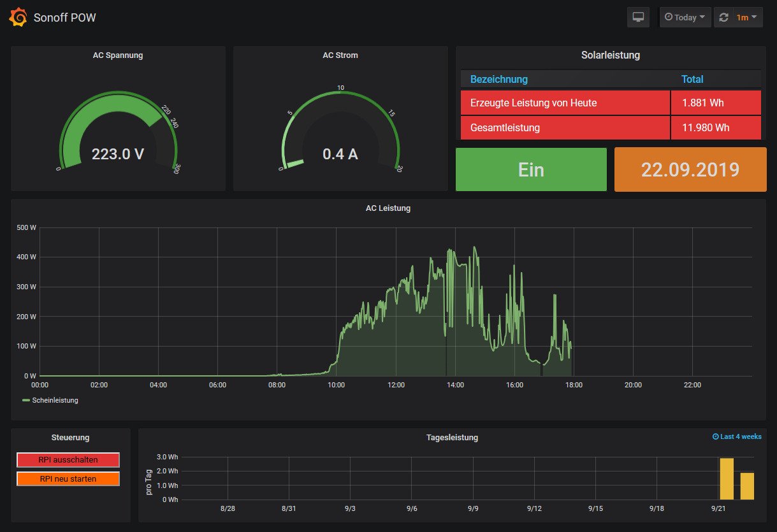Sort table by Bezeichnung column header

498,79
